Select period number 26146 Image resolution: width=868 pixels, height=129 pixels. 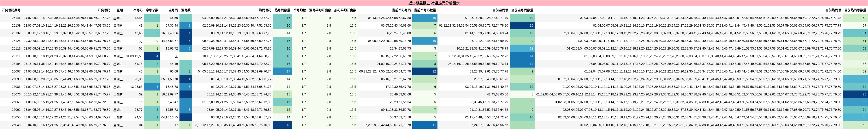pyautogui.click(x=16, y=18)
